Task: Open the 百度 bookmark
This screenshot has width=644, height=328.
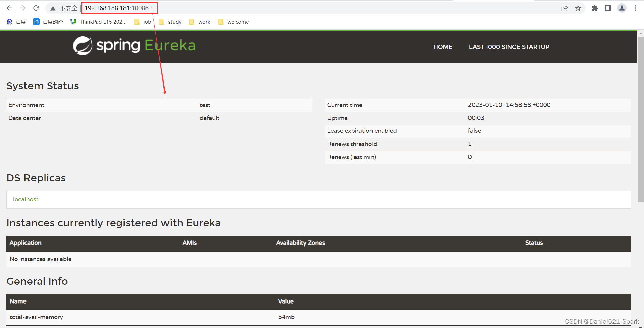Action: (x=16, y=22)
